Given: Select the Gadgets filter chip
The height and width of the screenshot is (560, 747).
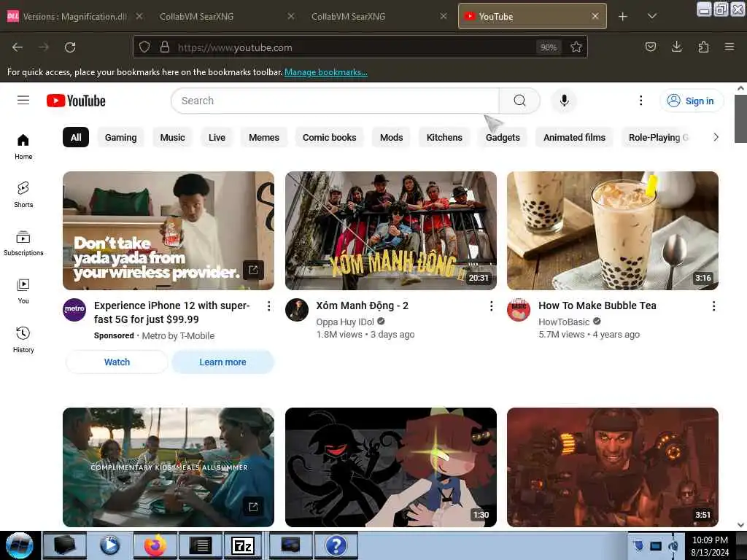Looking at the screenshot, I should 503,137.
